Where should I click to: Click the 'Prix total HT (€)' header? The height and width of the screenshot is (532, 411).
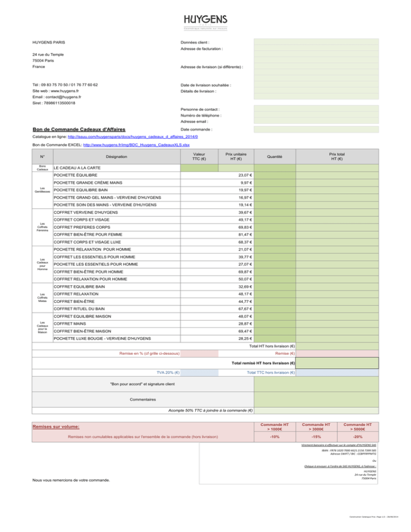[x=337, y=157]
